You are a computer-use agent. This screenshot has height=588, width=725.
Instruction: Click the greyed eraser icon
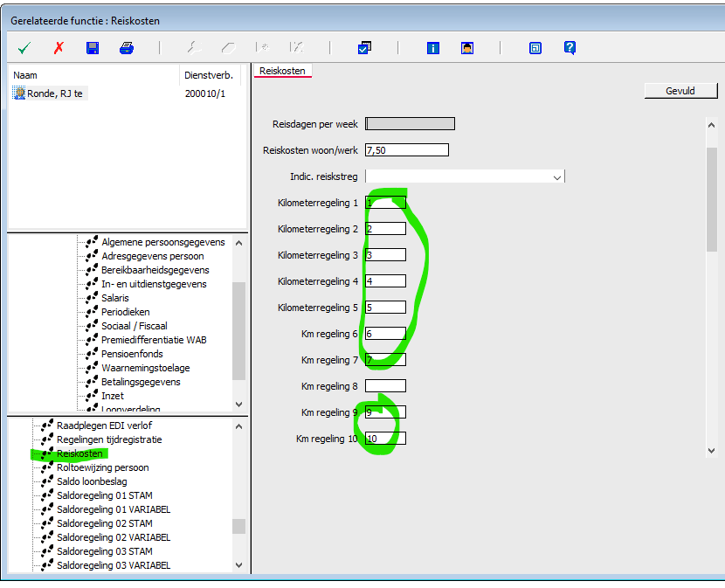[x=228, y=48]
